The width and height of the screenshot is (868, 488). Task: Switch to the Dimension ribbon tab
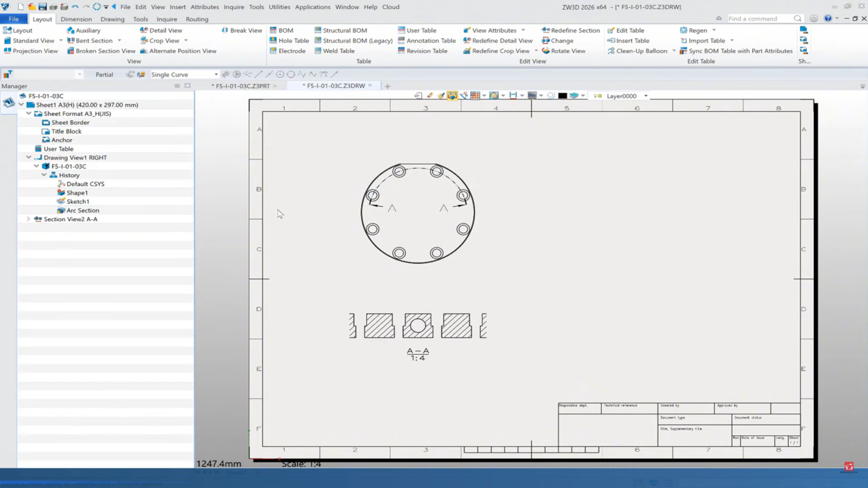tap(76, 19)
